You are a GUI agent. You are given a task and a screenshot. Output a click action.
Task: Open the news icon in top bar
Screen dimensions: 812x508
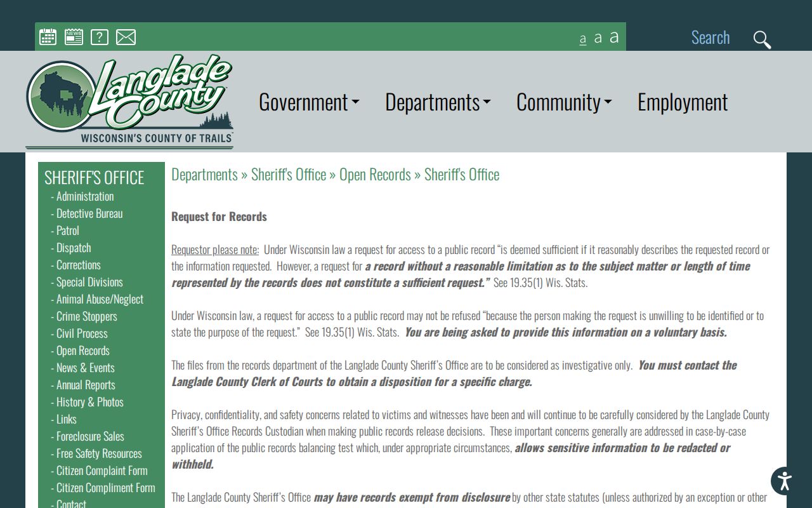point(74,37)
